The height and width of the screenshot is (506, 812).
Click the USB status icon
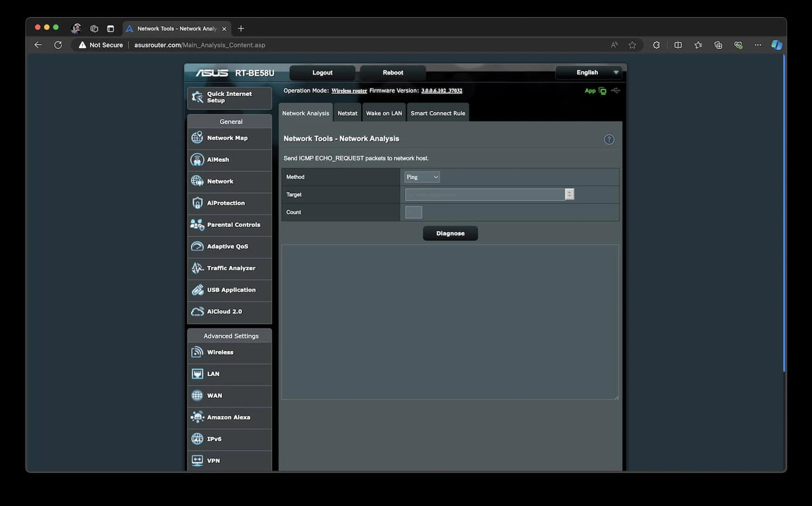point(616,90)
